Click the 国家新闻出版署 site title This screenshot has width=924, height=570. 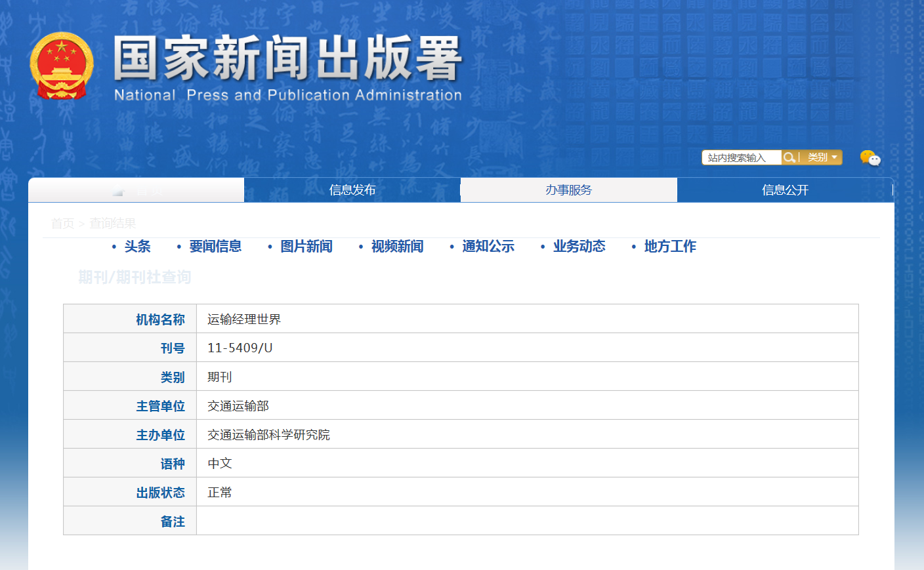(x=287, y=59)
